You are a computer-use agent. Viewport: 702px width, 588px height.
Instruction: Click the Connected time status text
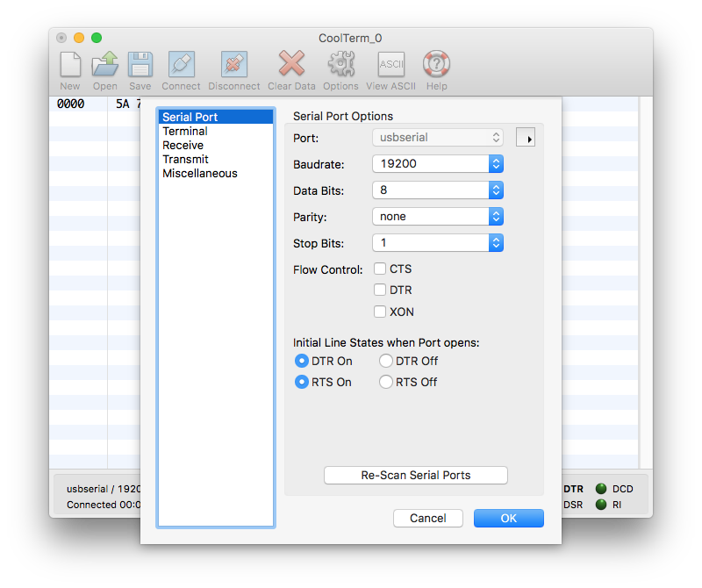(x=104, y=505)
